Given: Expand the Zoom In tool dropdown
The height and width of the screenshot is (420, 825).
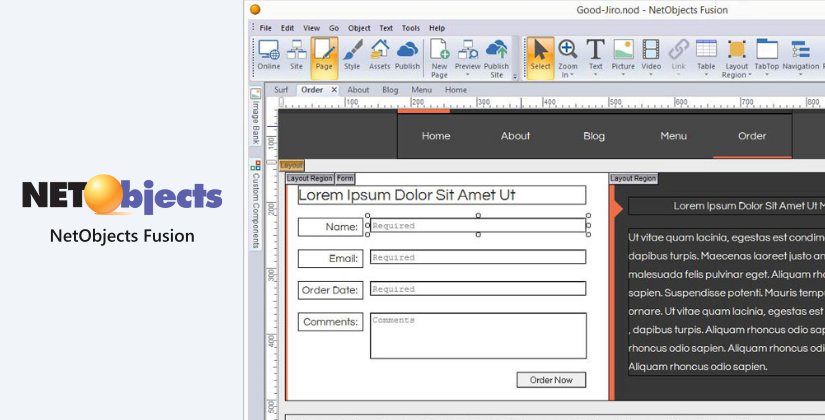Looking at the screenshot, I should (x=567, y=75).
